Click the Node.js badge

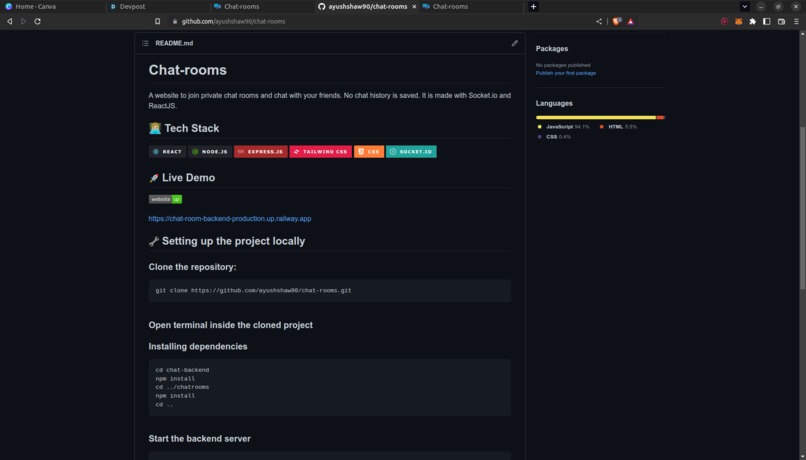210,152
